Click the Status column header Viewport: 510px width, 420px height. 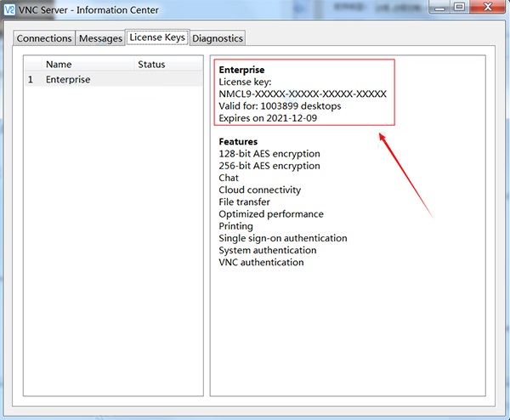167,65
